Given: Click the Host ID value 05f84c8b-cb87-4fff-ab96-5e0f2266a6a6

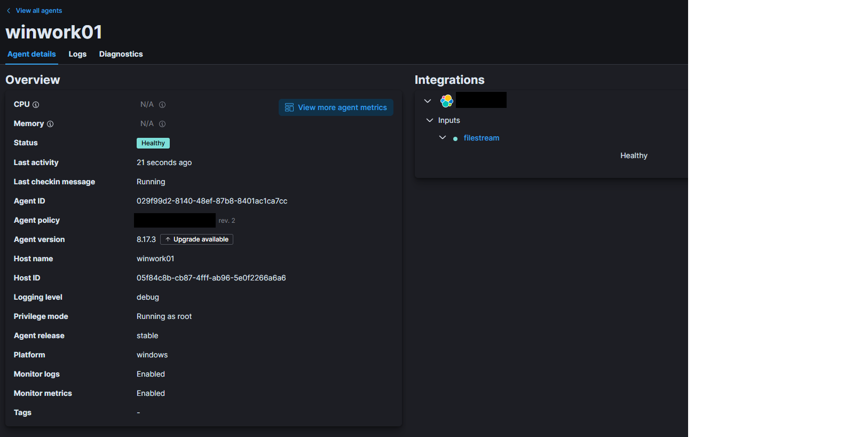Looking at the screenshot, I should pos(211,278).
